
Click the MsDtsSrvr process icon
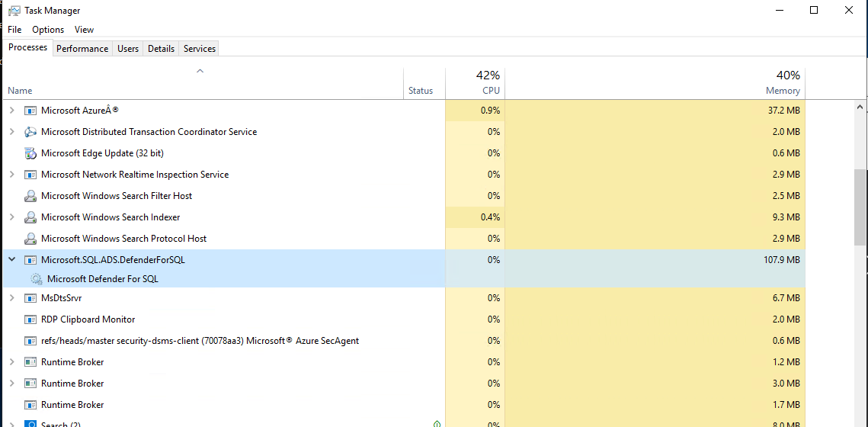[30, 298]
